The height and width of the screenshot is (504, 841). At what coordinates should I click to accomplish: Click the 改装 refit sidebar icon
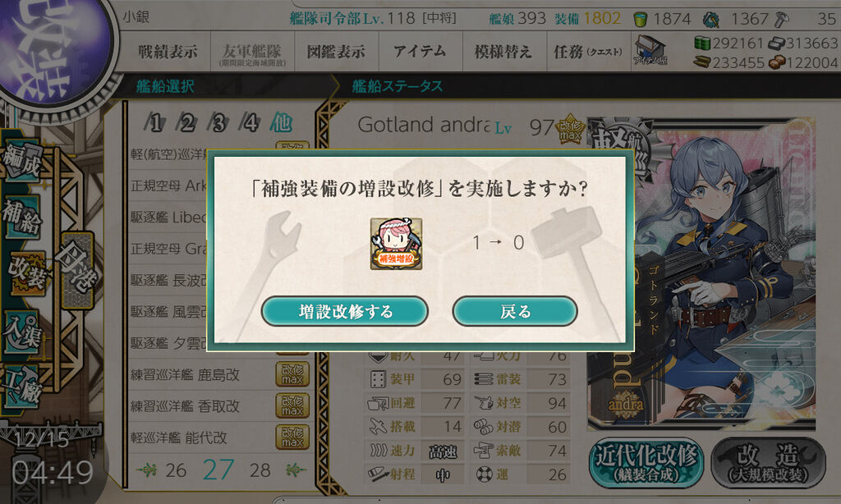click(25, 274)
